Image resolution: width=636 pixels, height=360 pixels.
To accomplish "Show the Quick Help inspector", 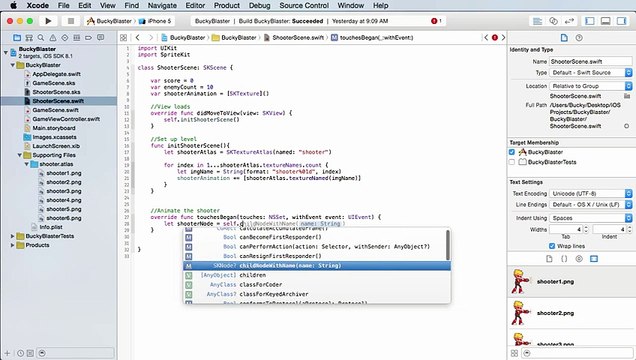I will (x=579, y=38).
